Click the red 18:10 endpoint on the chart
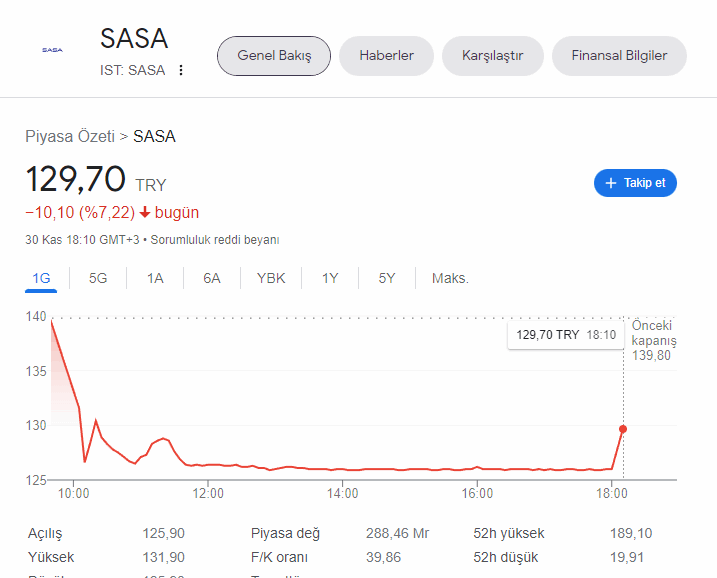717x578 pixels. [x=623, y=429]
